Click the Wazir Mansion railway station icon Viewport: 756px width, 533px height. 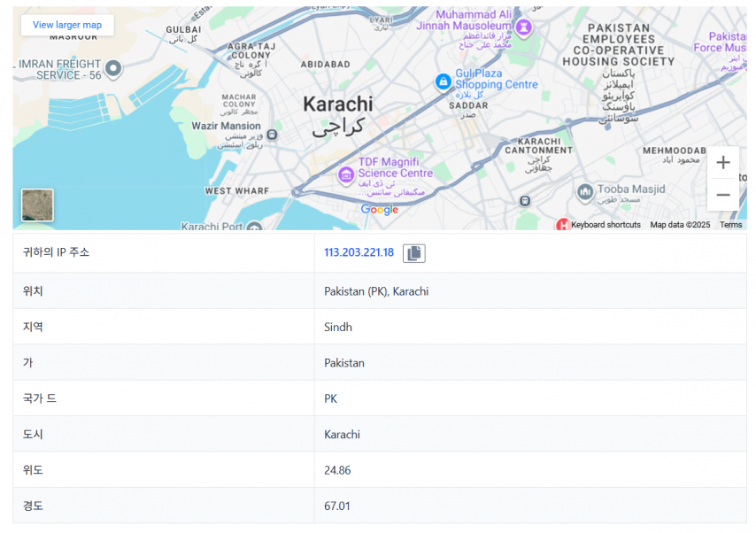[x=272, y=135]
